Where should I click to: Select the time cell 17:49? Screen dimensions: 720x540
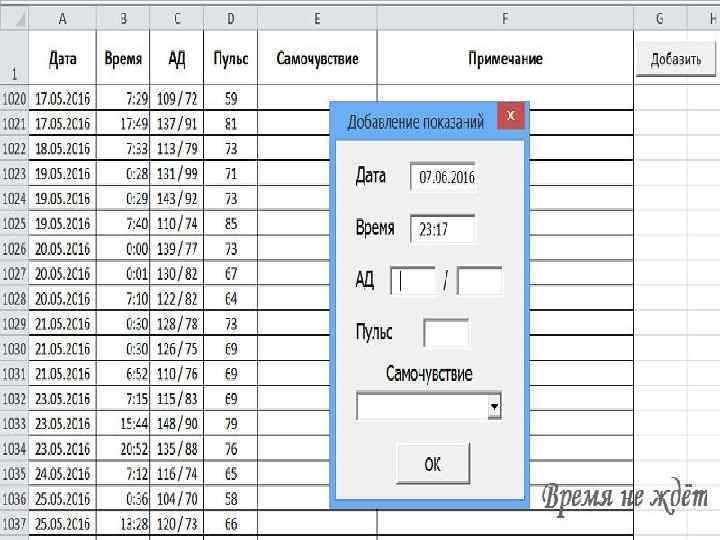pyautogui.click(x=123, y=124)
